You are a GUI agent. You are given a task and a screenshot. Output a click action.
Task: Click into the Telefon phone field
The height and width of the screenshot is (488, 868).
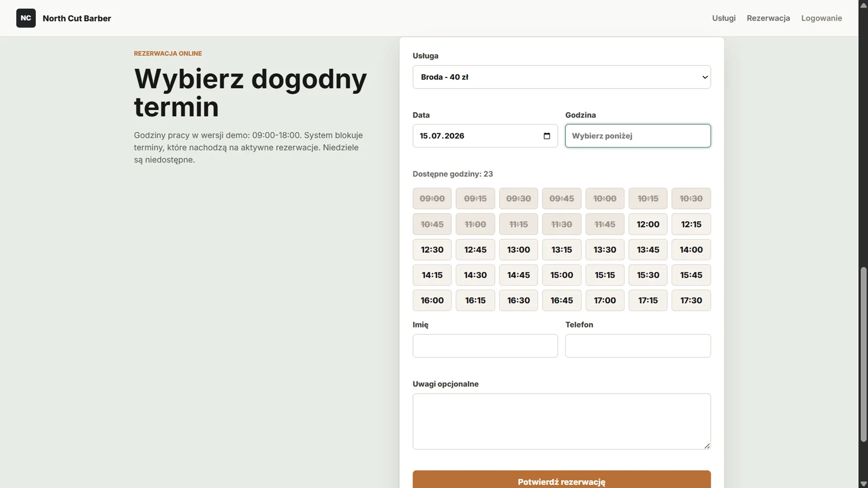point(638,346)
